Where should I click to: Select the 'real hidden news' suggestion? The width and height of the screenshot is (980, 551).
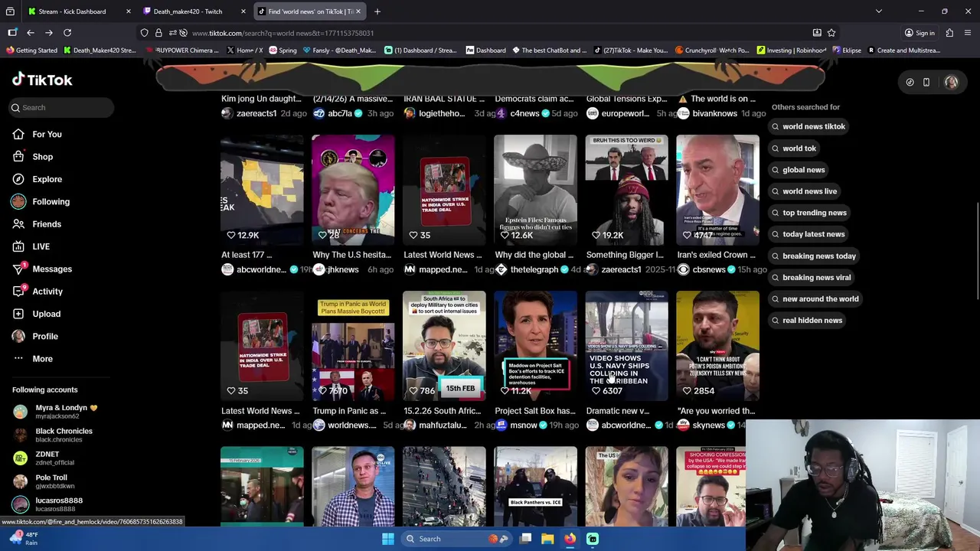807,320
